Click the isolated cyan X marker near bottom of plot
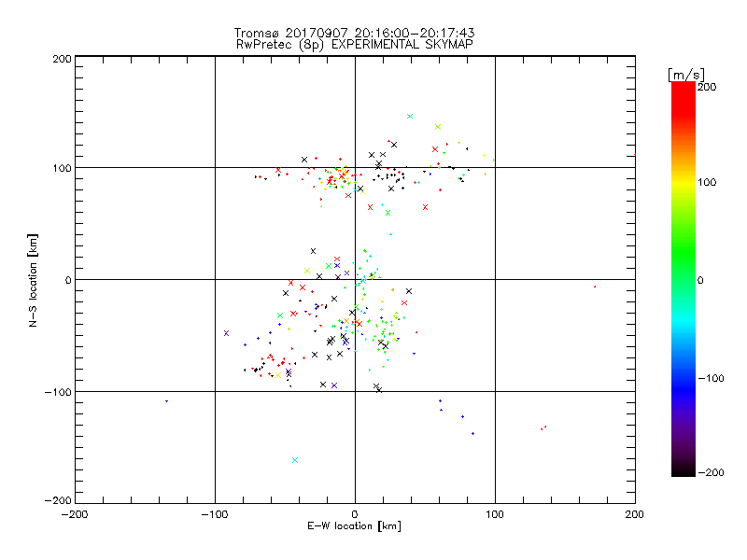The width and height of the screenshot is (747, 560). 295,460
